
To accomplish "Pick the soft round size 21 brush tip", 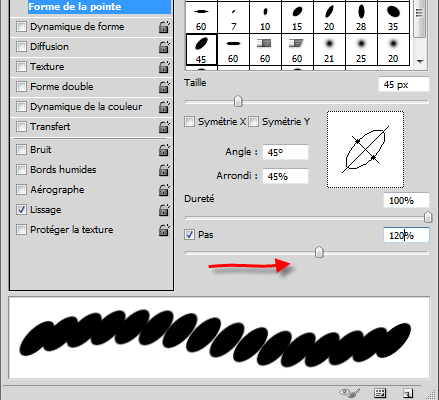I will point(329,50).
